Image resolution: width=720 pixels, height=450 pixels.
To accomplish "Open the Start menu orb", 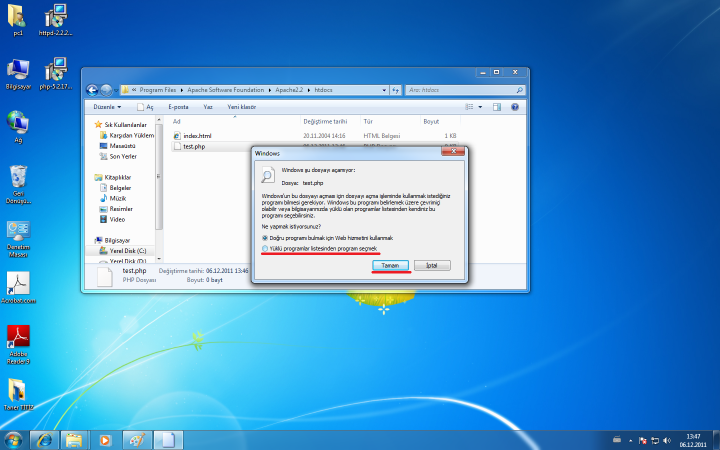I will [x=14, y=439].
